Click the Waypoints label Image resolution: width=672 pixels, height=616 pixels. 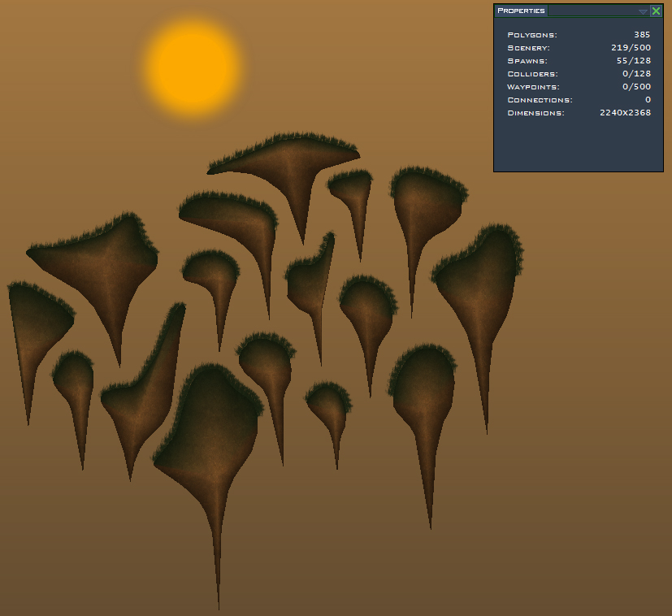point(533,87)
